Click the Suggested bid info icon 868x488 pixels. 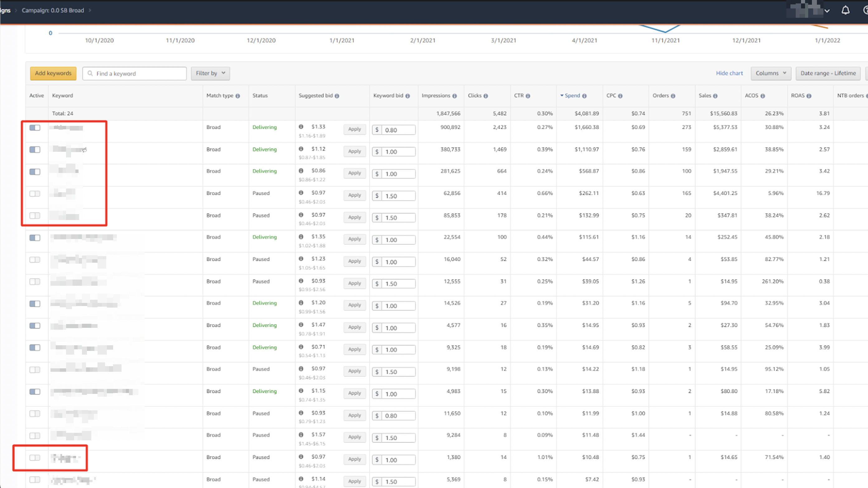click(338, 96)
